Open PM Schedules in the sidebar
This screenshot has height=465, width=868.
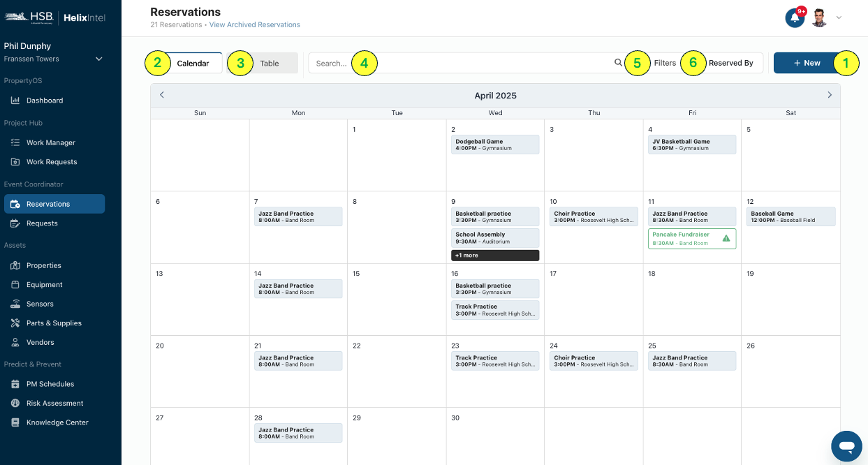click(50, 384)
